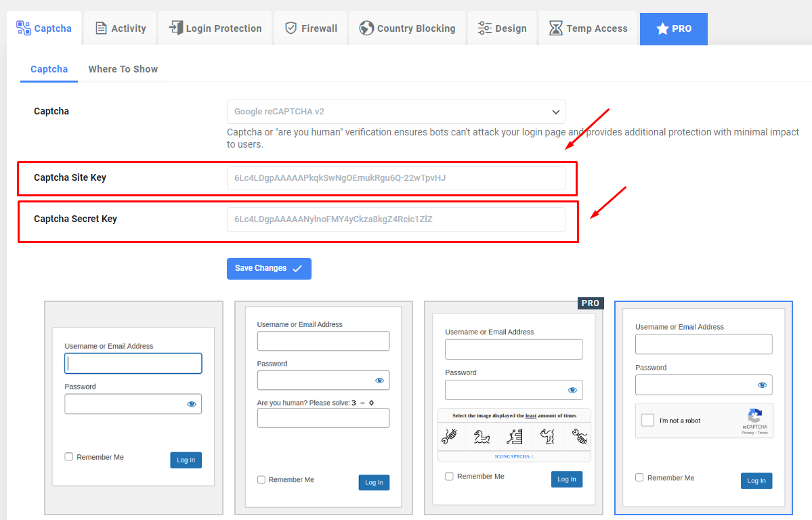
Task: Click the reCAPTCHA logo icon
Action: coord(755,416)
